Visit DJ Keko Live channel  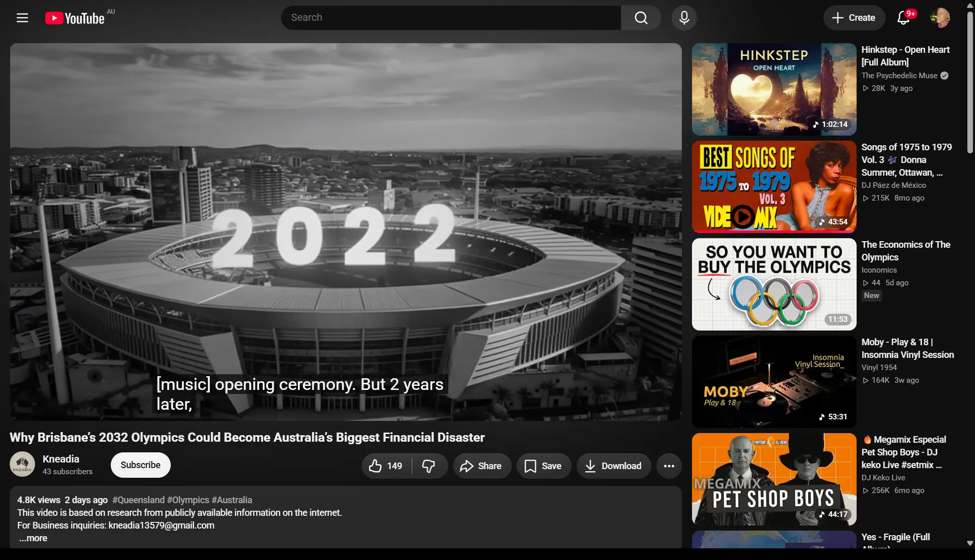(x=883, y=478)
